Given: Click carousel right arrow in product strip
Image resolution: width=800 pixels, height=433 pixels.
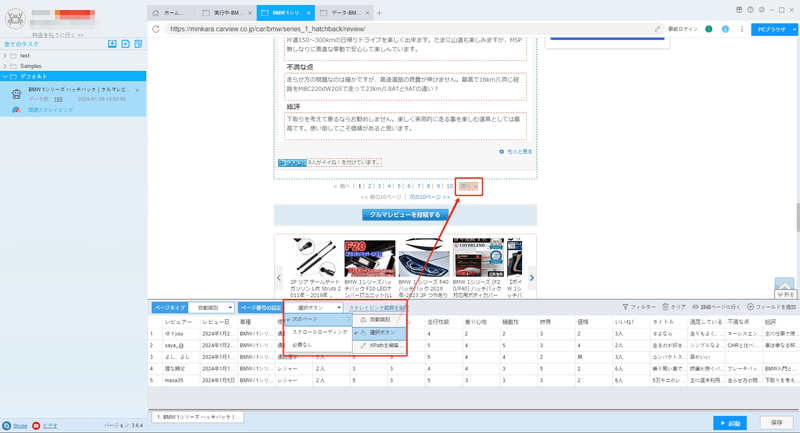Looking at the screenshot, I should (x=532, y=277).
